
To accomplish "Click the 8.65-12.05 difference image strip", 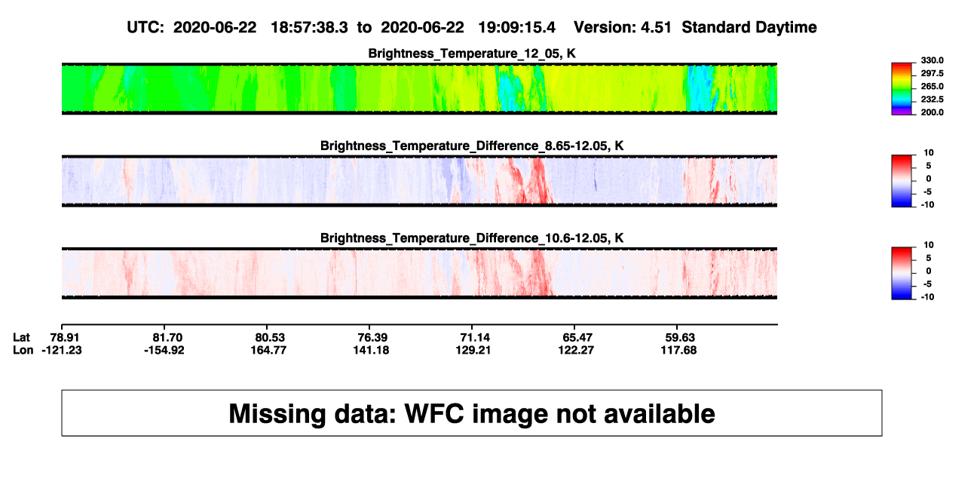I will tap(419, 181).
